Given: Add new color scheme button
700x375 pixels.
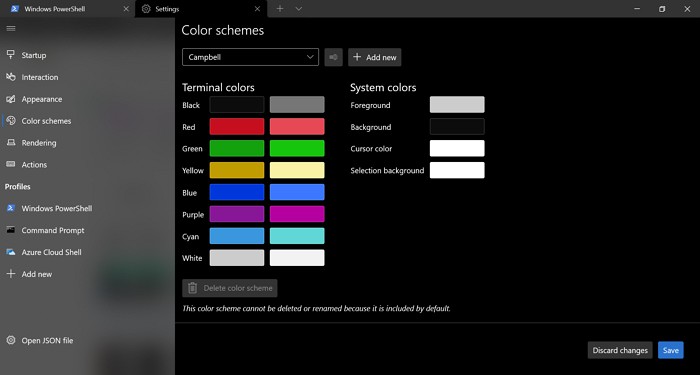Looking at the screenshot, I should coord(375,57).
